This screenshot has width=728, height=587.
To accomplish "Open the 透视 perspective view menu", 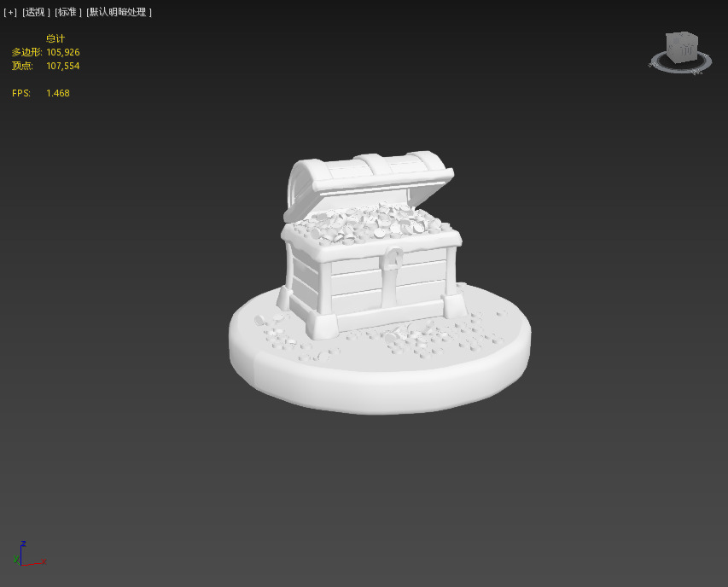I will [x=36, y=12].
